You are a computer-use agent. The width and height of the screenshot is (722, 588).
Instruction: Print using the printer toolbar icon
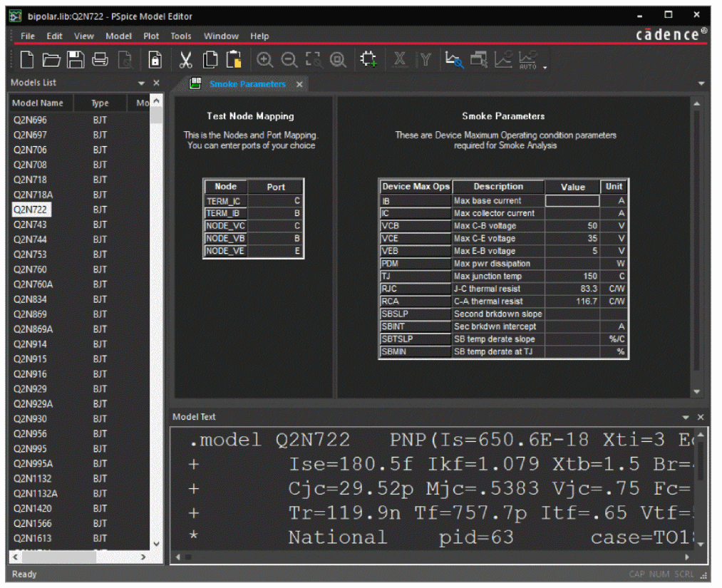(x=100, y=60)
